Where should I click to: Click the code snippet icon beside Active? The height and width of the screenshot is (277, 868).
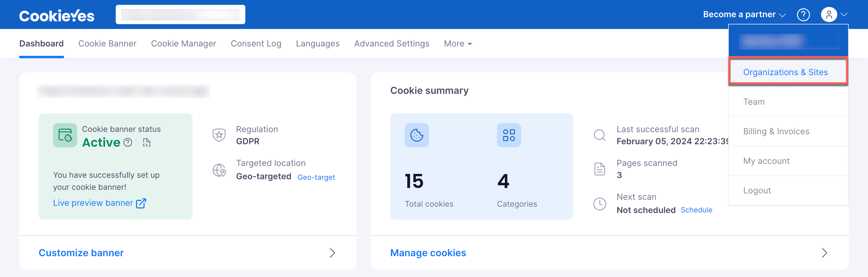[x=146, y=143]
